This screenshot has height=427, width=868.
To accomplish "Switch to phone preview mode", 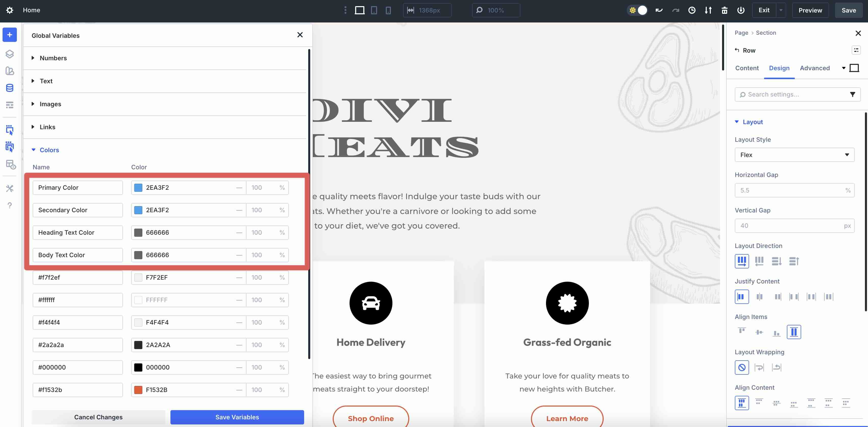I will (389, 10).
